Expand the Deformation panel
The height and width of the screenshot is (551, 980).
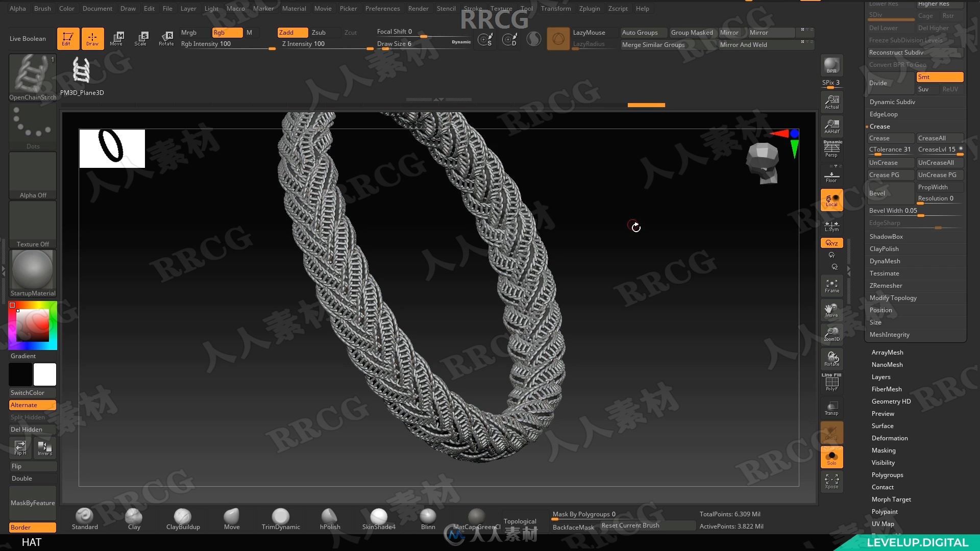889,438
